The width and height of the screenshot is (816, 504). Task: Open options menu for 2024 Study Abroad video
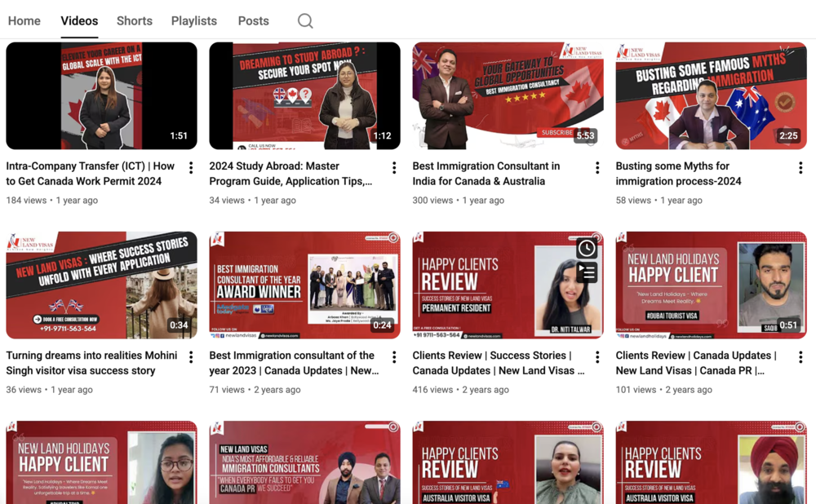(394, 168)
